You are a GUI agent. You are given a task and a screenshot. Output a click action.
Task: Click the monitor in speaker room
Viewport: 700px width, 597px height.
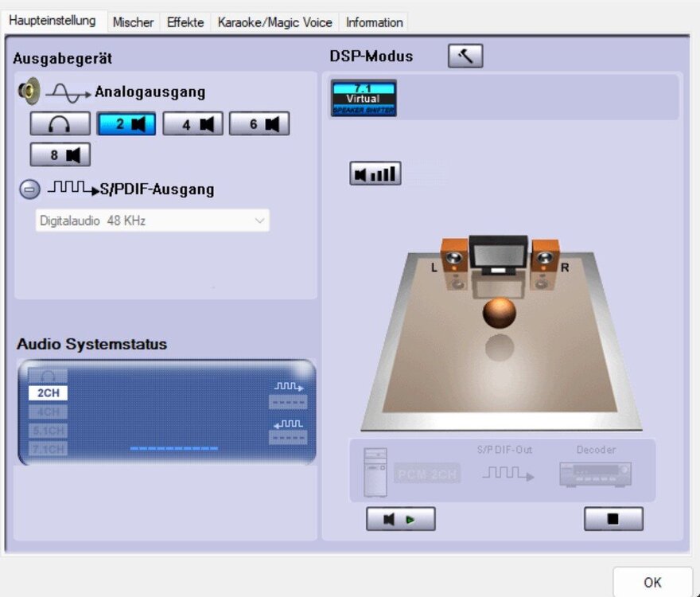click(498, 255)
